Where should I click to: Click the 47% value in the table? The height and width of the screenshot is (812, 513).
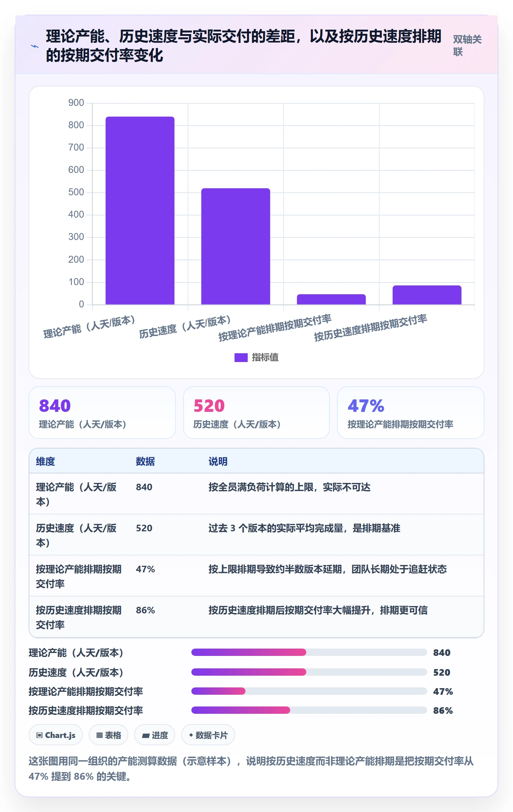145,569
